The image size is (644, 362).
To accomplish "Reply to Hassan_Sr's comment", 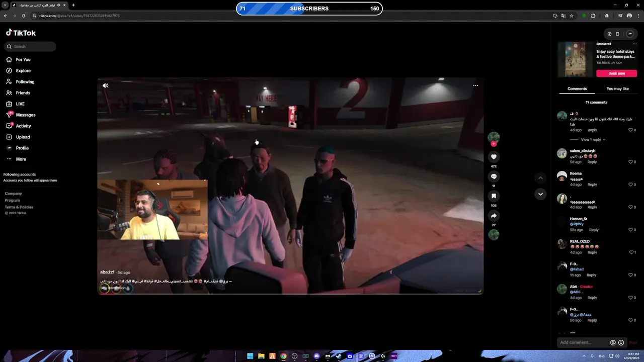I will [x=594, y=230].
